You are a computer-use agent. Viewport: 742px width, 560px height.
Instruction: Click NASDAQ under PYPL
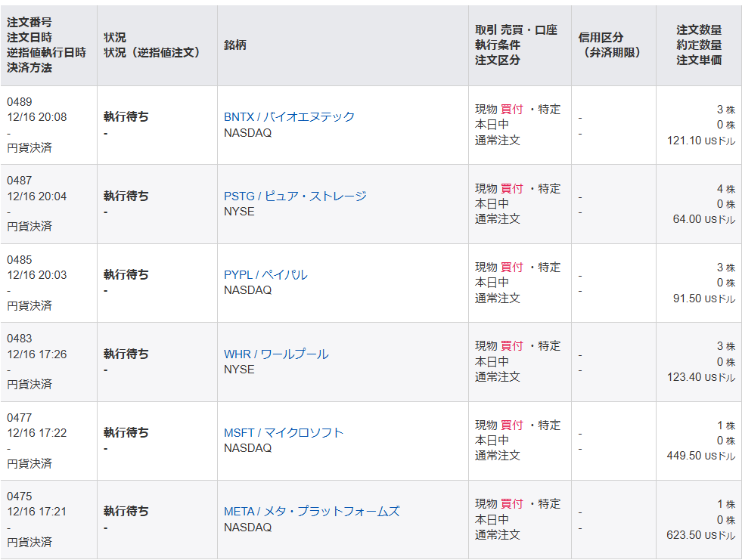pyautogui.click(x=247, y=290)
